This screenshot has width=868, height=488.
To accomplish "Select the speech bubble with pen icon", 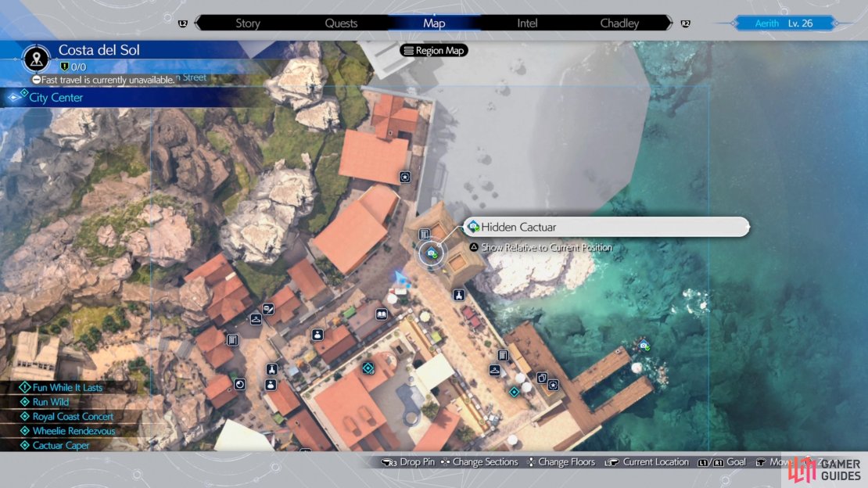I will pyautogui.click(x=268, y=309).
